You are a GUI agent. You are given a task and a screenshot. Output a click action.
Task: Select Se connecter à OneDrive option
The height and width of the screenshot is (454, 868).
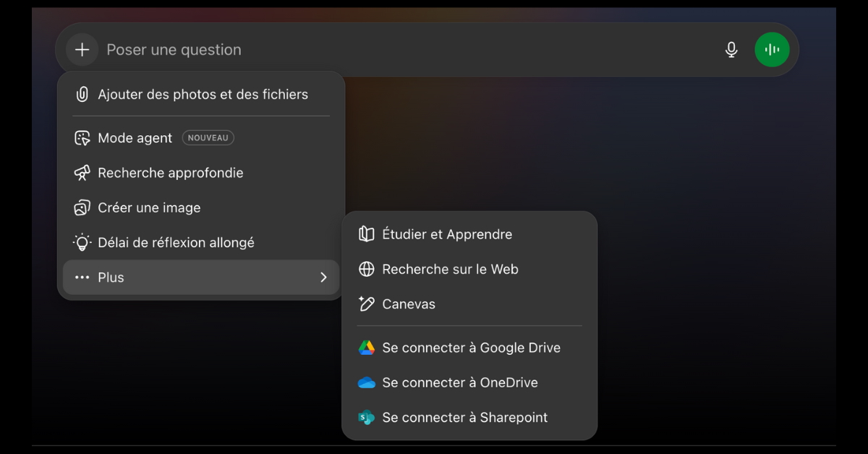[x=460, y=382]
